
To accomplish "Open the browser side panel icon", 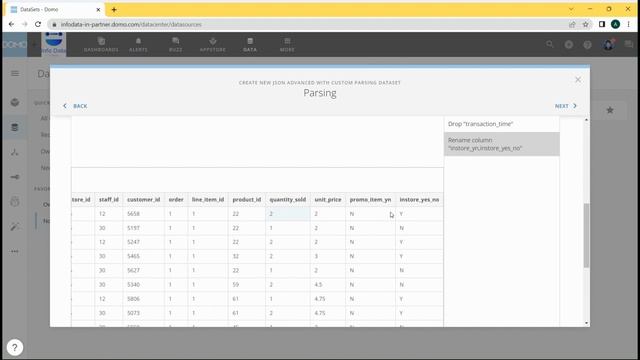I will [x=602, y=24].
